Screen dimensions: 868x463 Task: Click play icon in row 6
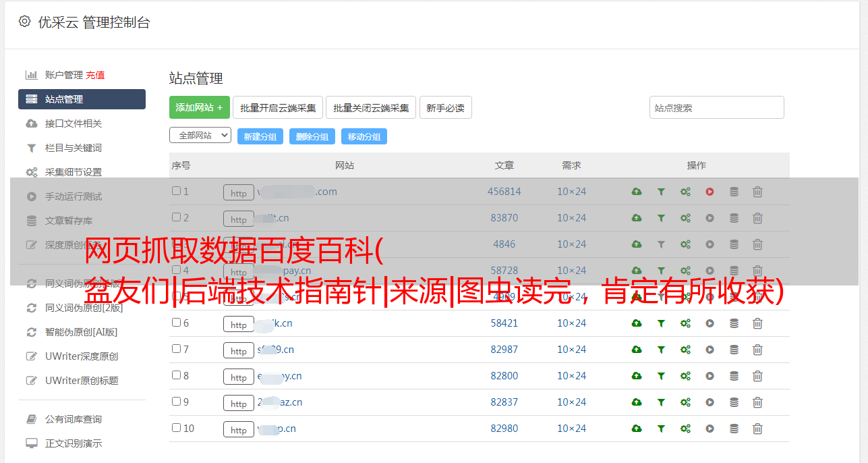(x=710, y=323)
